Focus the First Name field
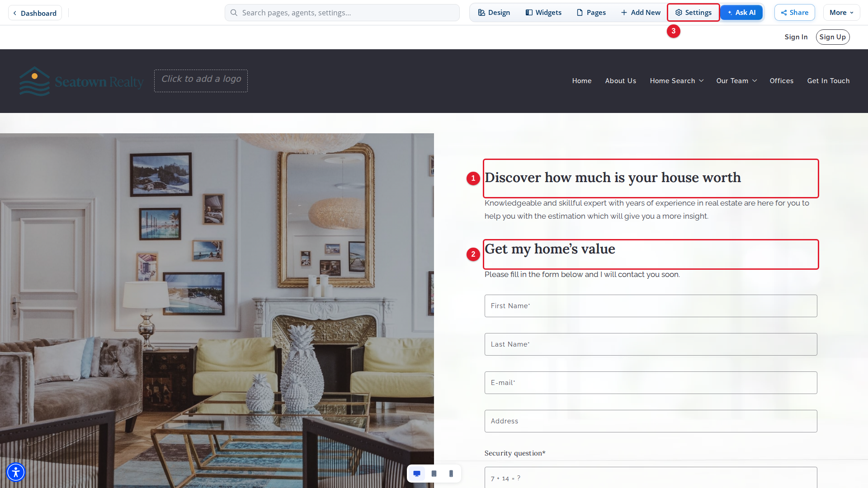The width and height of the screenshot is (868, 488). click(651, 306)
